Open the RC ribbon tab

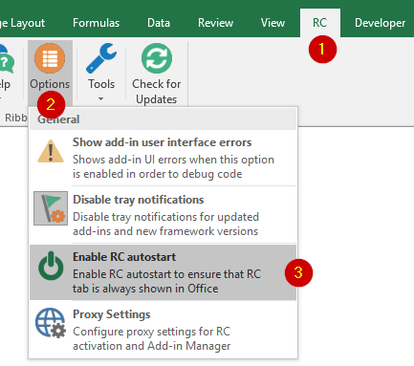tap(320, 23)
